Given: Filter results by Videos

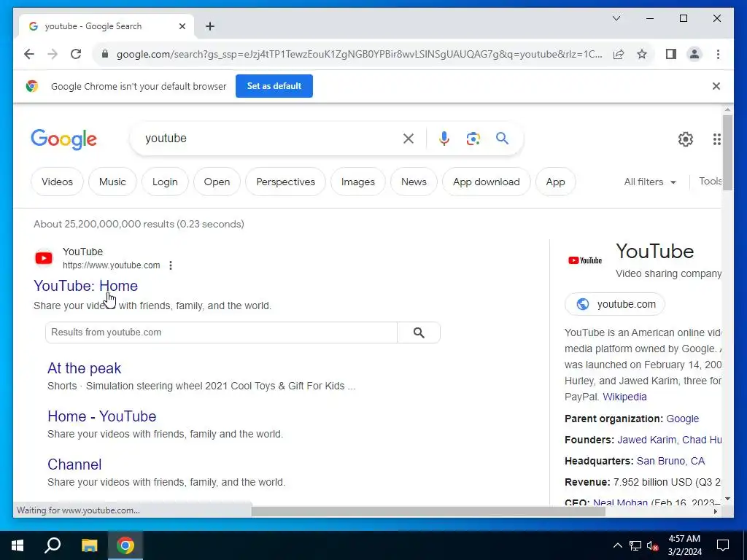Looking at the screenshot, I should click(57, 182).
